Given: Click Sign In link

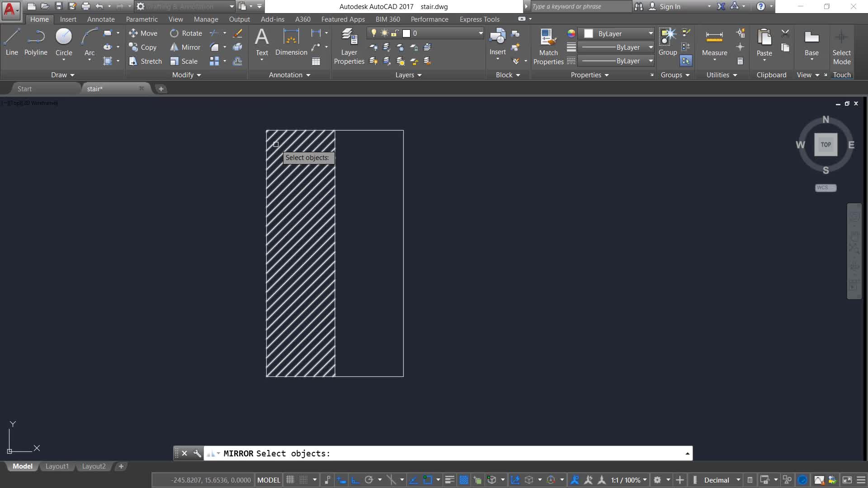Looking at the screenshot, I should (x=670, y=6).
